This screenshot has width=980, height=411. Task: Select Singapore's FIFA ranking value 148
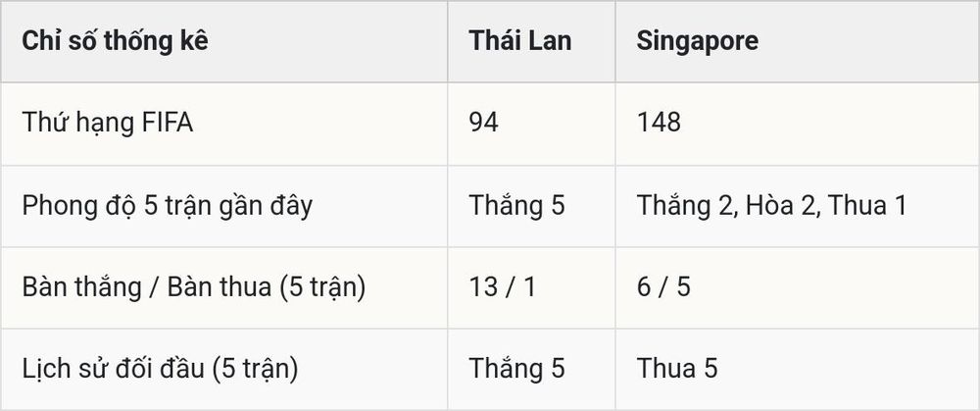[659, 123]
